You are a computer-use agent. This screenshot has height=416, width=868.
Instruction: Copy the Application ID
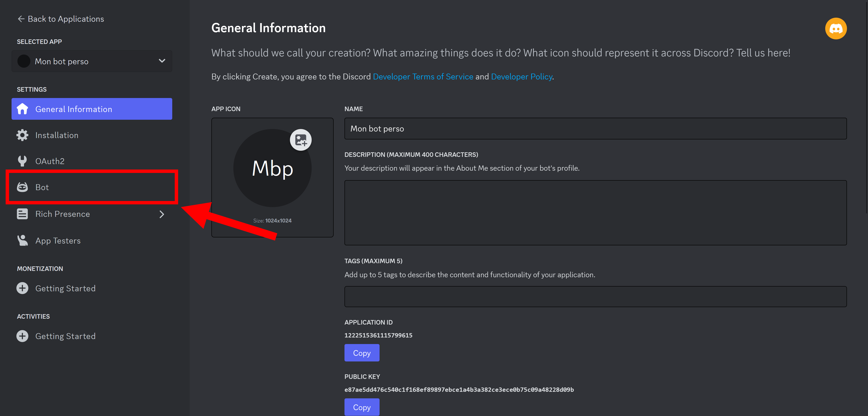click(362, 353)
